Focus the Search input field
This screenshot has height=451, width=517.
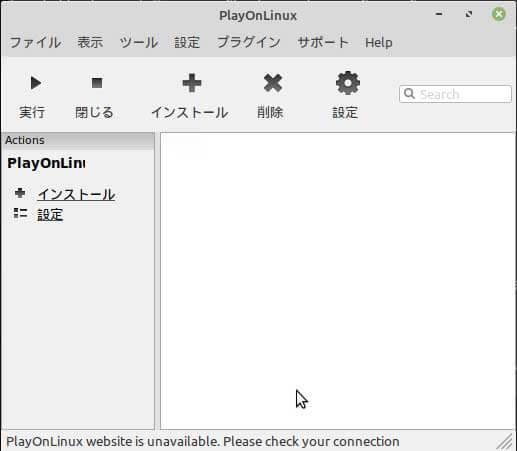[455, 94]
